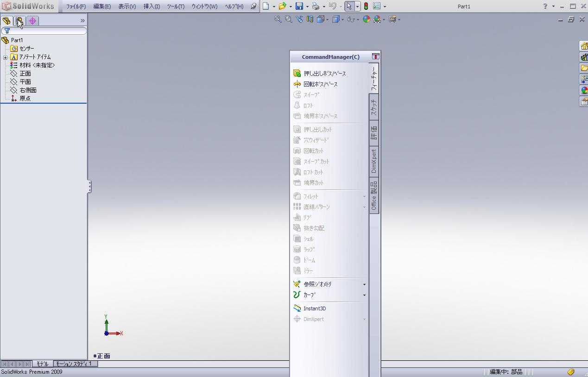Click the New document icon
Screen dimensions: 588x377
click(x=266, y=6)
